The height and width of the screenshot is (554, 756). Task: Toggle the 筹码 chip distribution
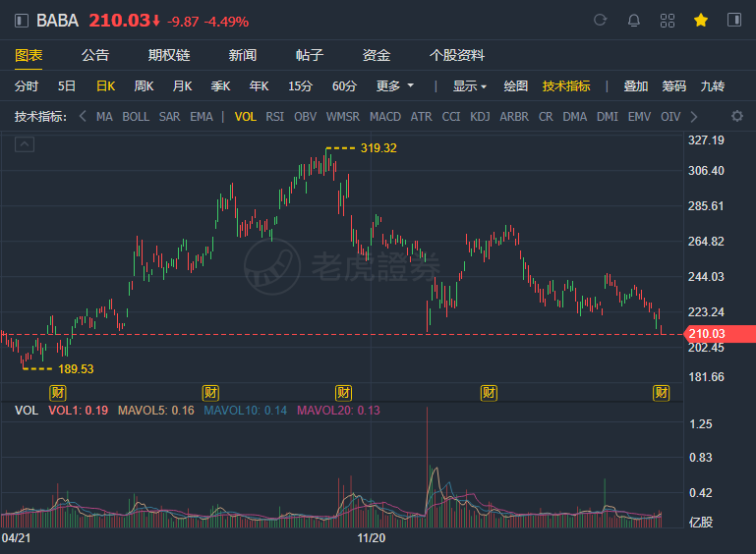click(x=674, y=86)
